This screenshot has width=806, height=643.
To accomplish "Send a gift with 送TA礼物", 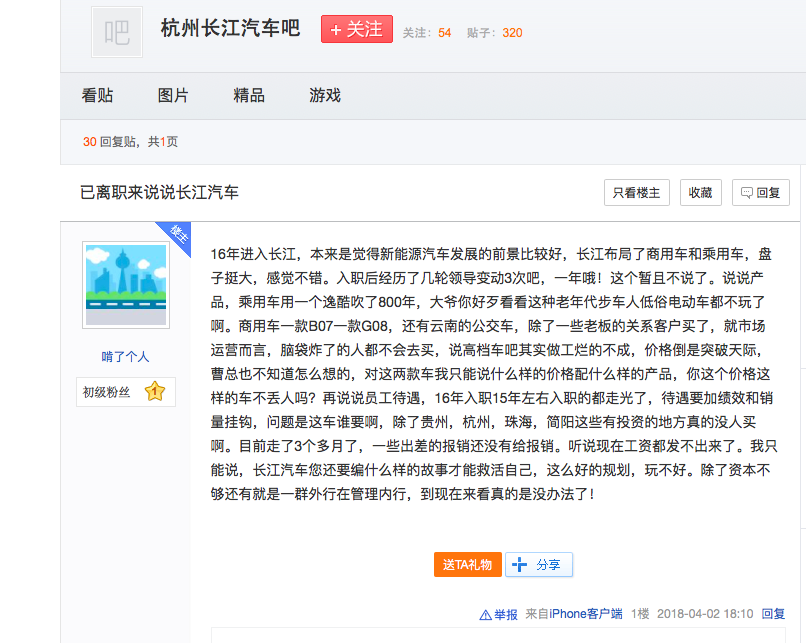I will (x=467, y=564).
